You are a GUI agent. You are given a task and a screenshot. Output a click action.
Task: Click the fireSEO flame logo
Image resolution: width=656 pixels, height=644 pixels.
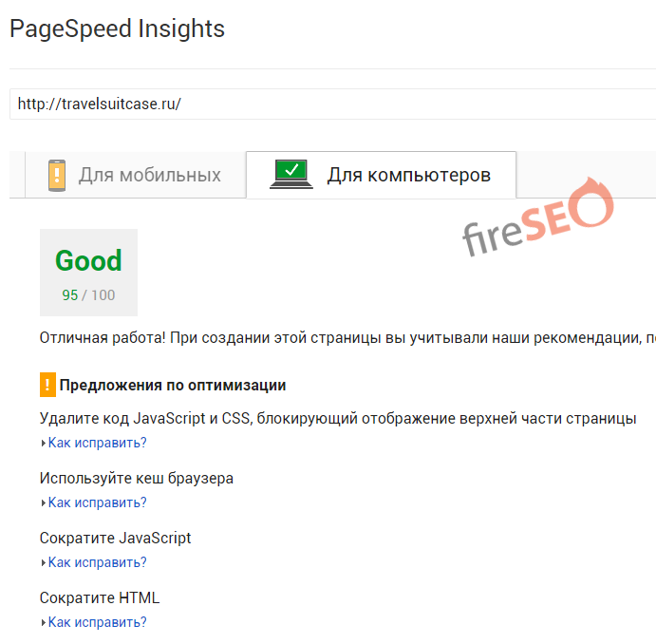pos(538,224)
